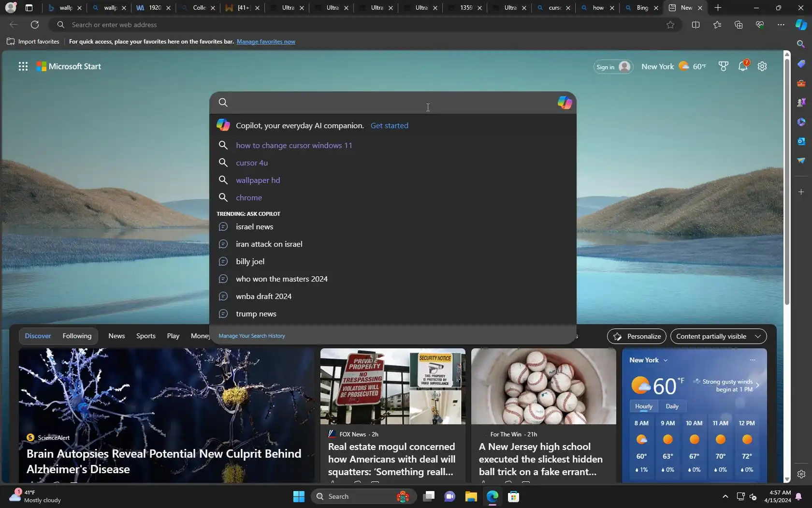Open the baseballs article thumbnail
Screen dimensions: 812x508
(x=543, y=386)
